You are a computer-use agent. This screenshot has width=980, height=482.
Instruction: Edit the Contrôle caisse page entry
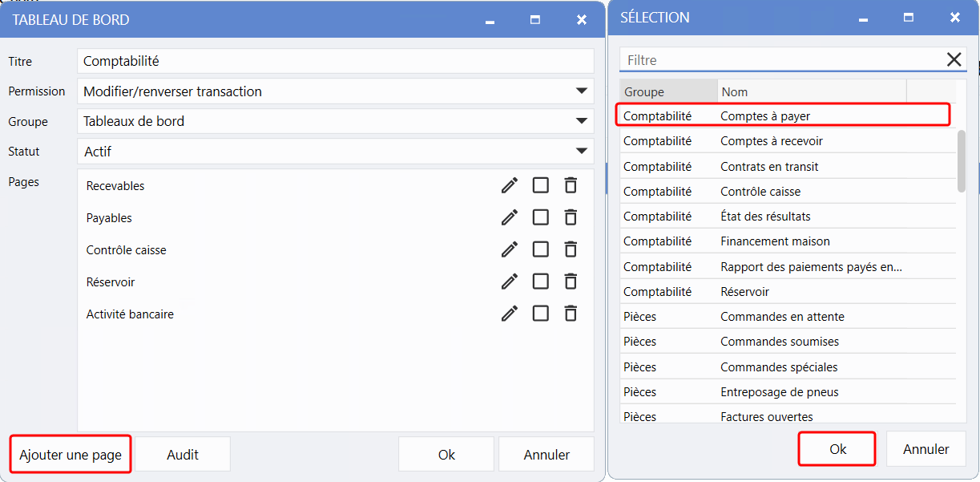pyautogui.click(x=510, y=249)
